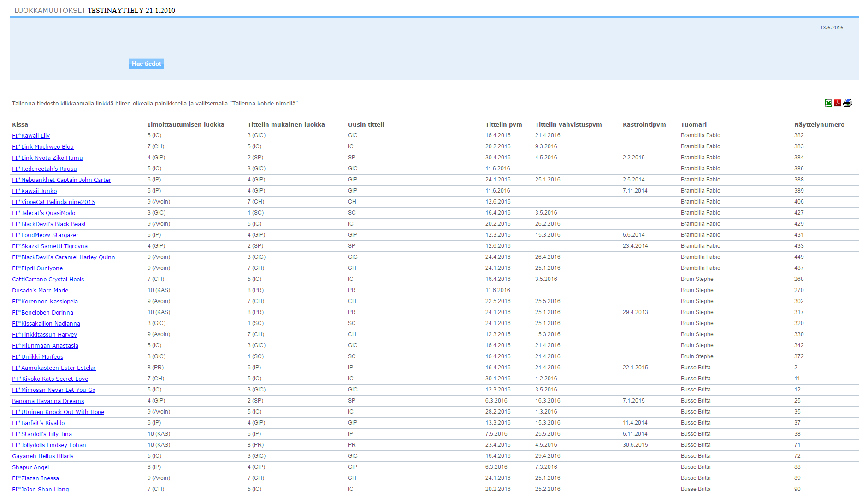868x496 pixels.
Task: Open the FI*Kawaii Junko link
Action: pos(34,191)
